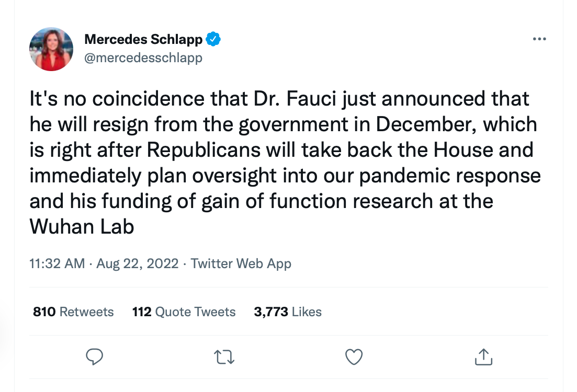Click the @mercedesschlapp username link
The image size is (577, 392).
[143, 57]
